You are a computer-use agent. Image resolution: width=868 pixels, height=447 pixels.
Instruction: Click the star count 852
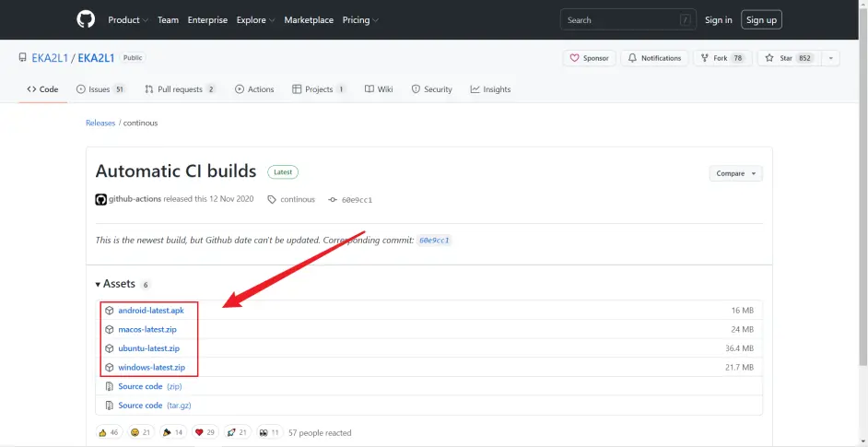click(805, 58)
